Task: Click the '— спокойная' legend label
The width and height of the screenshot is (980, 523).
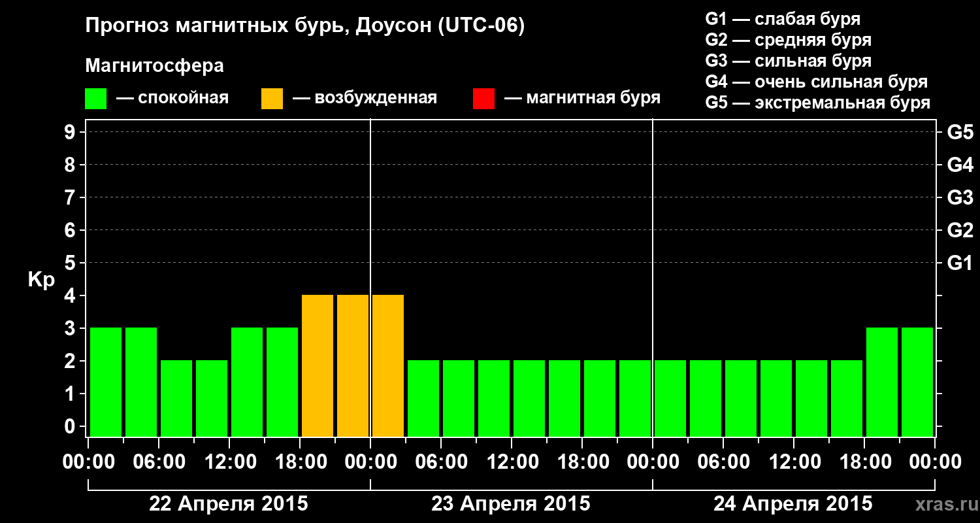Action: [172, 98]
